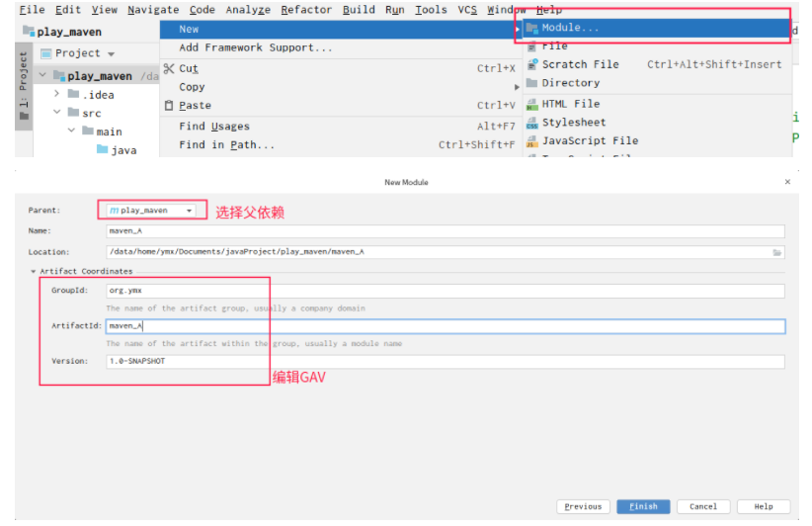Select New in the context menu

[340, 30]
